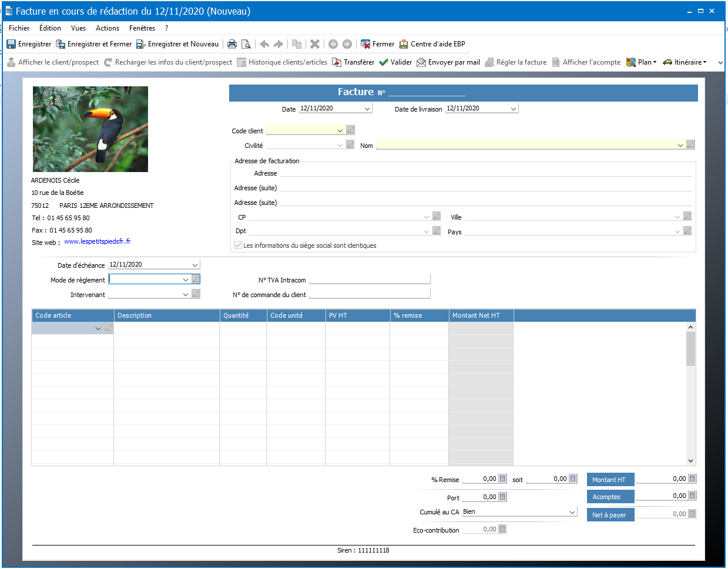Click the Net à payer button
Image resolution: width=728 pixels, height=569 pixels.
610,515
